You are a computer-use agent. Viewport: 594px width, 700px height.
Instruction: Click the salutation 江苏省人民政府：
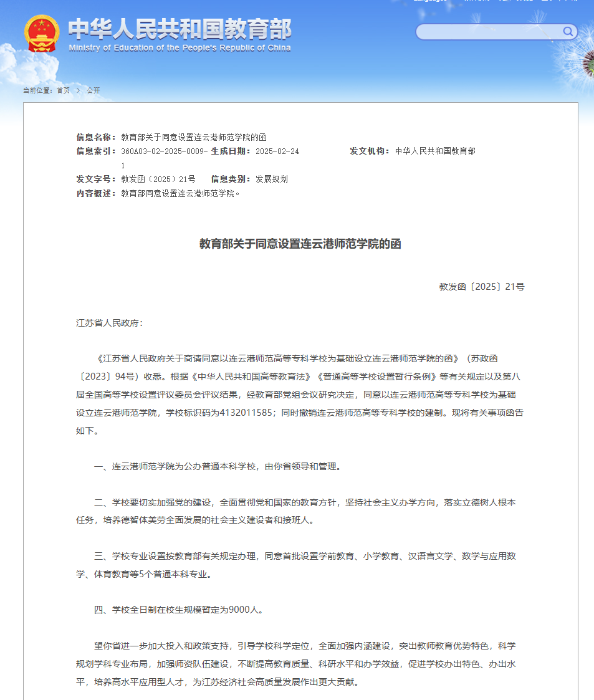[x=109, y=323]
